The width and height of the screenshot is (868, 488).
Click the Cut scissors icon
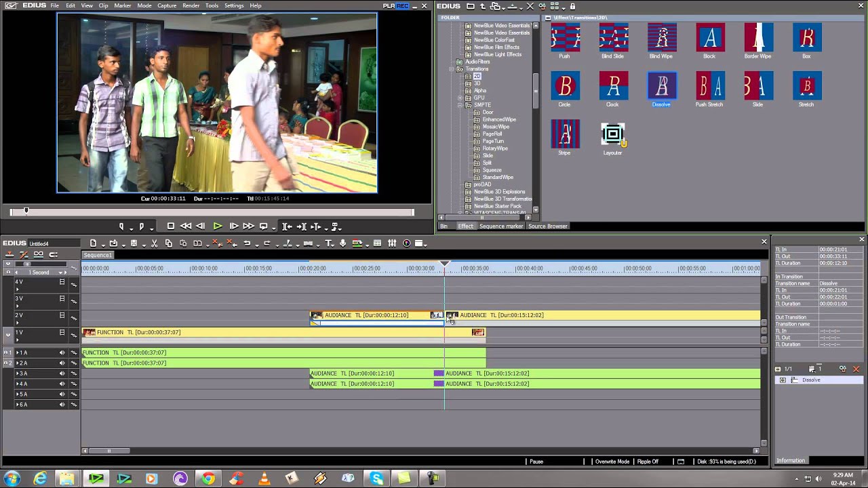(155, 243)
